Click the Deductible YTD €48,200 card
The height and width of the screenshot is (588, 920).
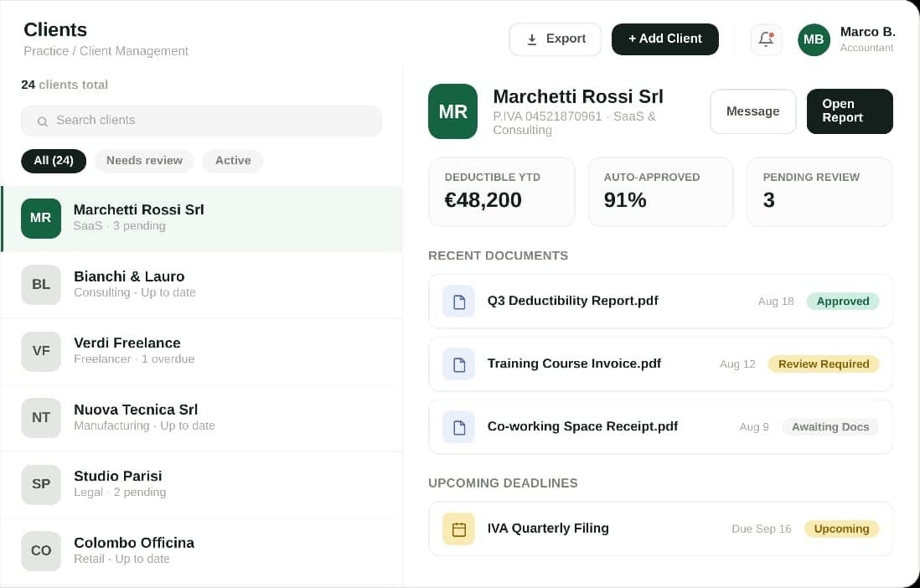tap(502, 192)
